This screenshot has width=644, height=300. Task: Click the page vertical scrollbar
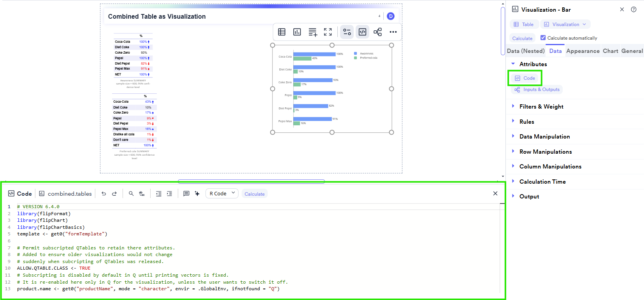(503, 30)
